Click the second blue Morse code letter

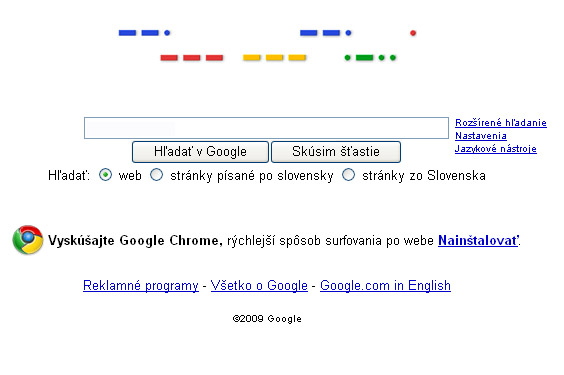[x=326, y=33]
